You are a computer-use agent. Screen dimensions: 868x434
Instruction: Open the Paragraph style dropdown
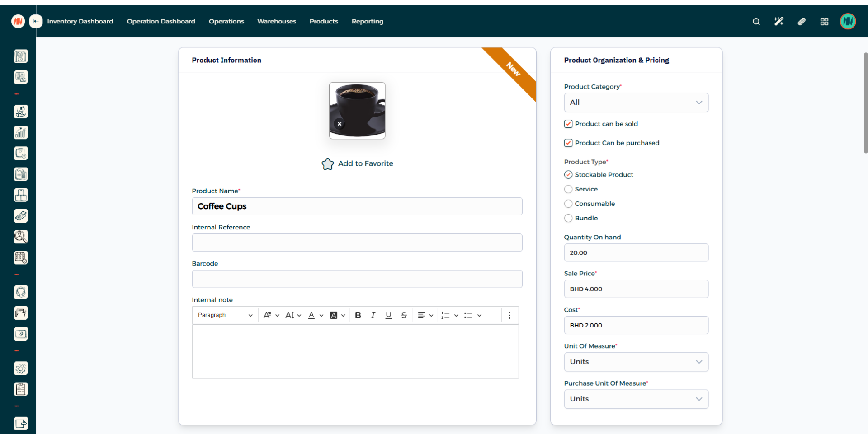pos(225,315)
